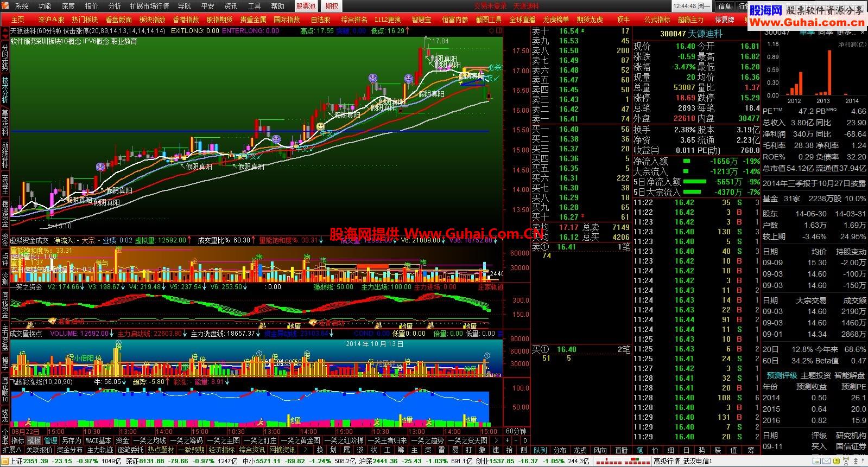Screen dimensions: 868x467
Task: Click the 划 shortcut icon in bottom row
Action: (x=333, y=450)
